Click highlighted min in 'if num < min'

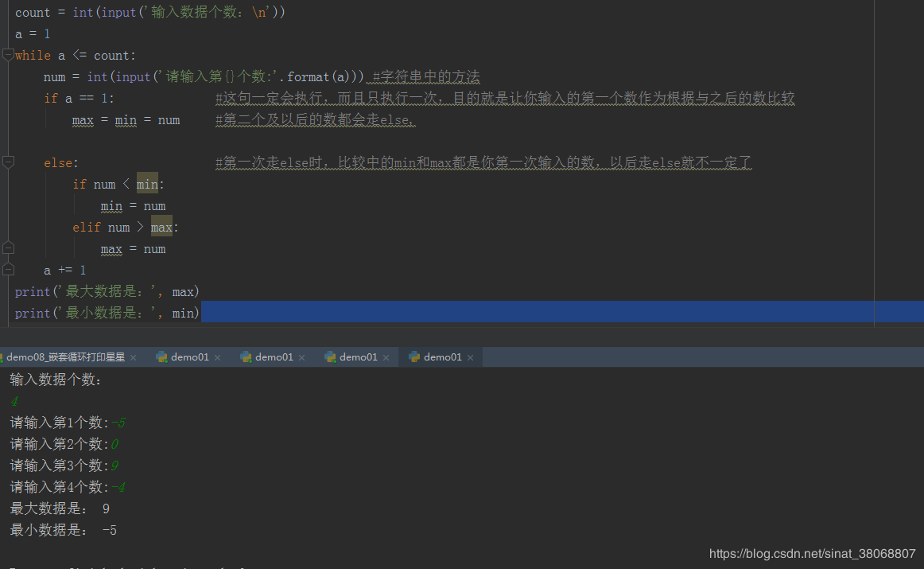click(147, 184)
